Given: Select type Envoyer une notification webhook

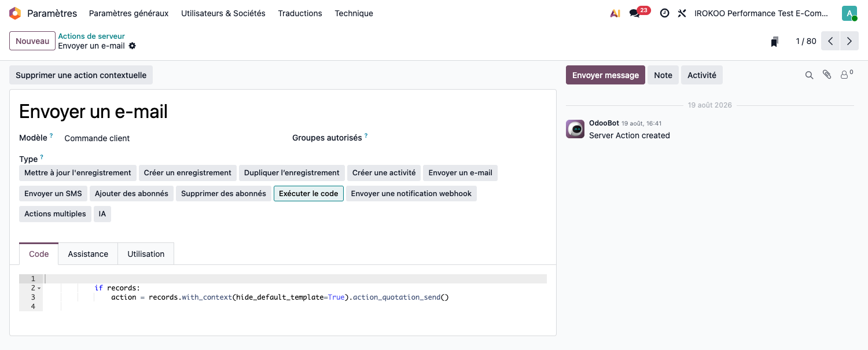Looking at the screenshot, I should click(411, 194).
